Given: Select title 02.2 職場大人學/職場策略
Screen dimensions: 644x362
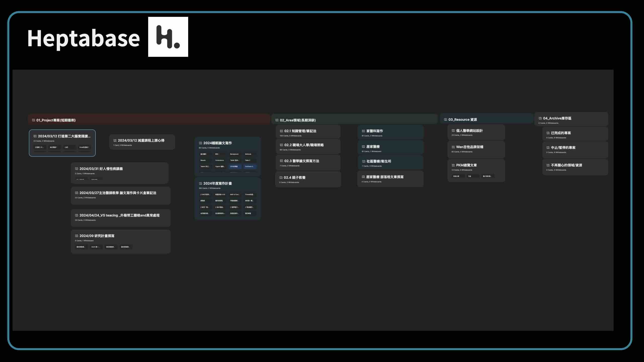Looking at the screenshot, I should [304, 145].
